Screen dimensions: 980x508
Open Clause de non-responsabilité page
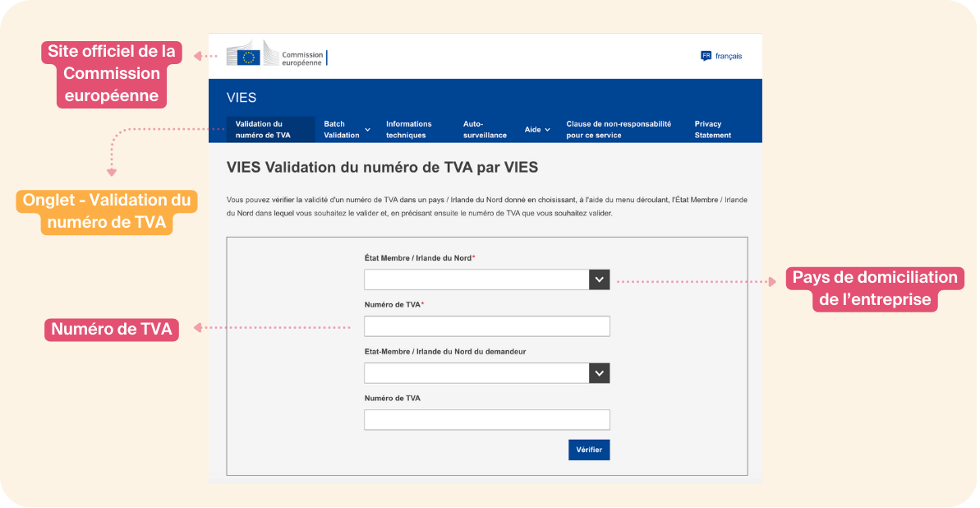click(x=619, y=129)
